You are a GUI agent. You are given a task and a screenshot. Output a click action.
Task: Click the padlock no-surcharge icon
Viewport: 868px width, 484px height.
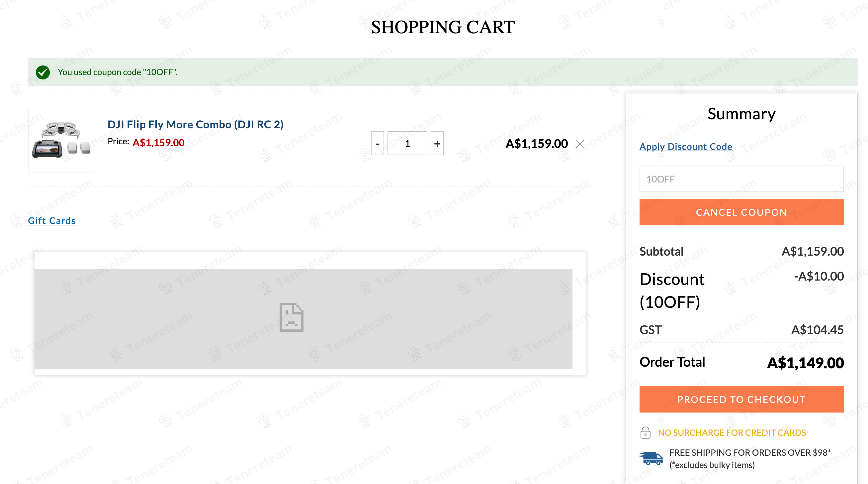(645, 432)
